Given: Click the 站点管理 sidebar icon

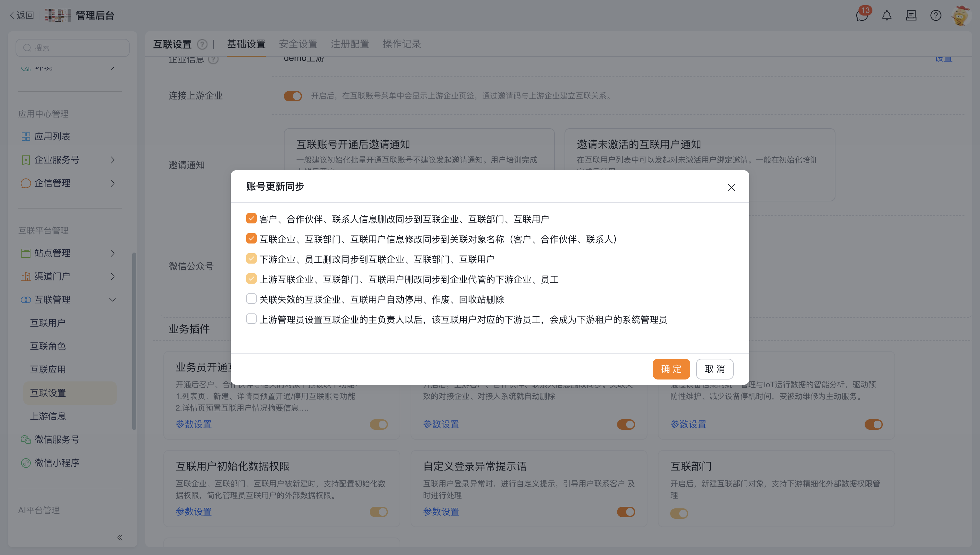Looking at the screenshot, I should point(26,253).
